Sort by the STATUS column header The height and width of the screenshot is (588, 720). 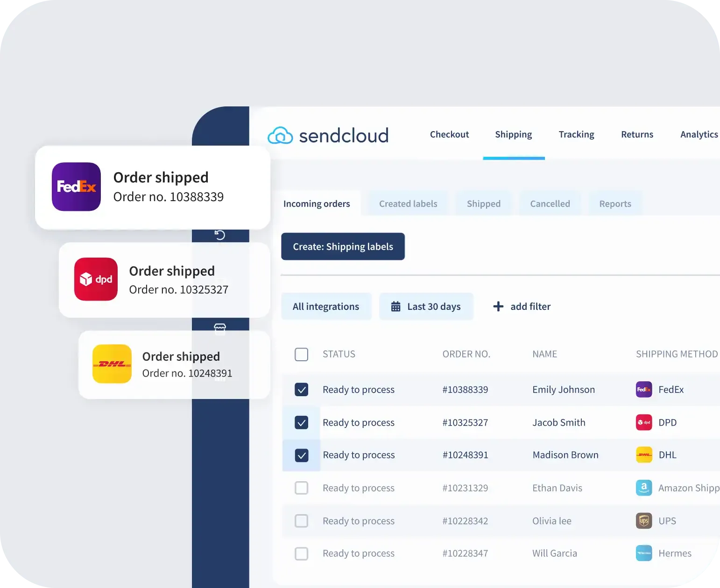tap(339, 354)
